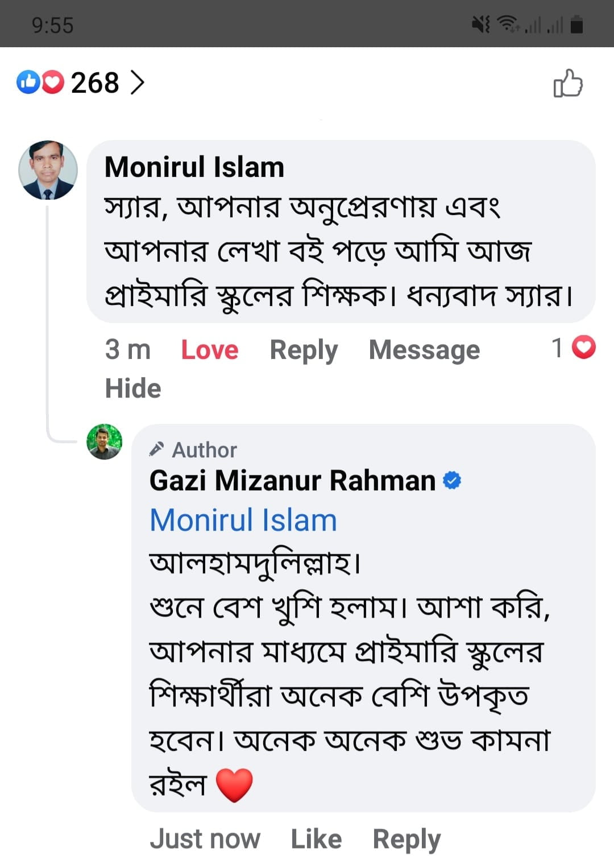
Task: Tap the red heart reaction icon beside 268
Action: coord(53,82)
